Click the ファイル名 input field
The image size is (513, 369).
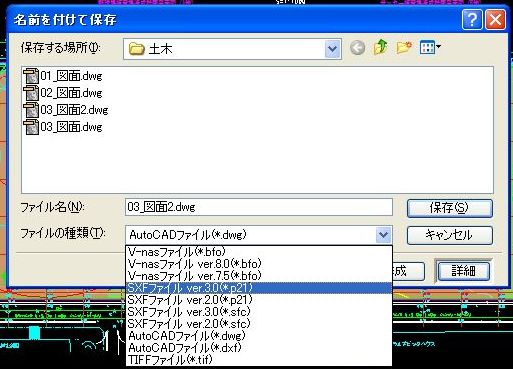point(259,207)
